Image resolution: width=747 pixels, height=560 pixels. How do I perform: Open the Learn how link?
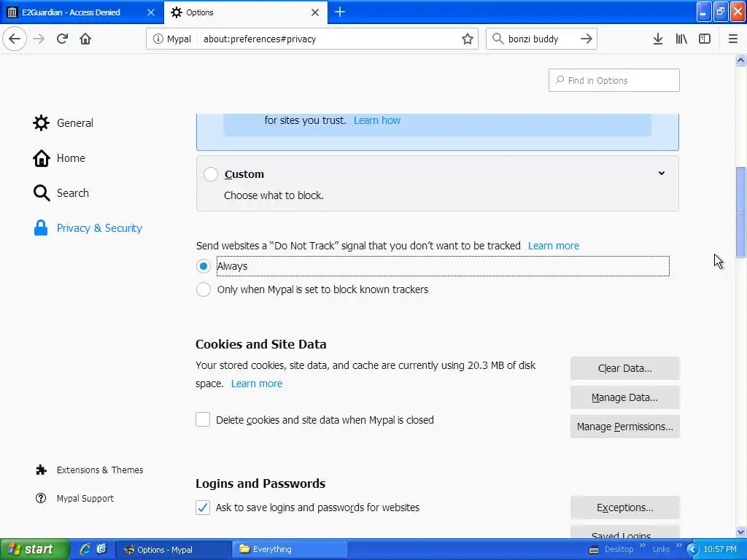377,120
